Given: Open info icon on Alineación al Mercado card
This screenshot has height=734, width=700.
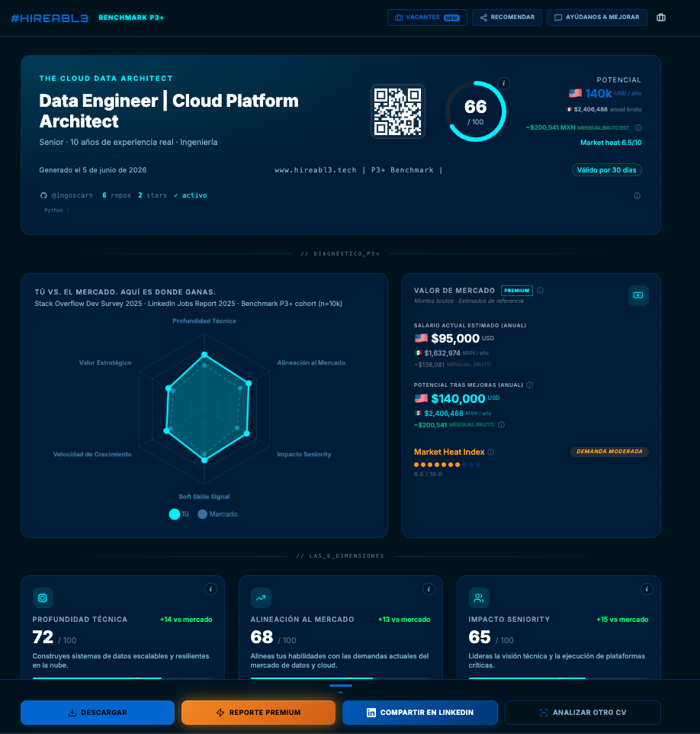Looking at the screenshot, I should 429,589.
